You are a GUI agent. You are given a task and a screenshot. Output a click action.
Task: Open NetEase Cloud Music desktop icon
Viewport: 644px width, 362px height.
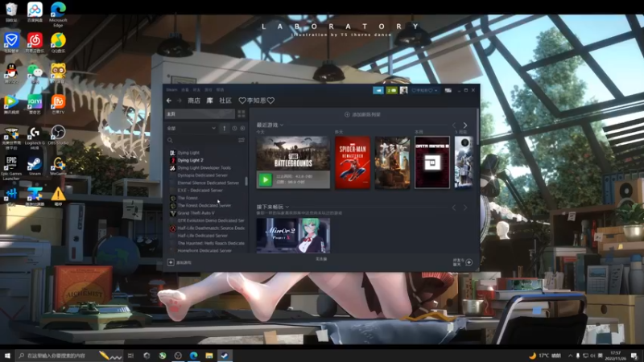point(35,43)
